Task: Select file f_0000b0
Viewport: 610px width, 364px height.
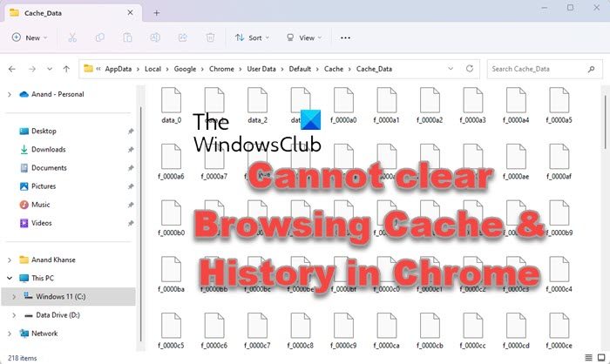Action: [x=171, y=219]
